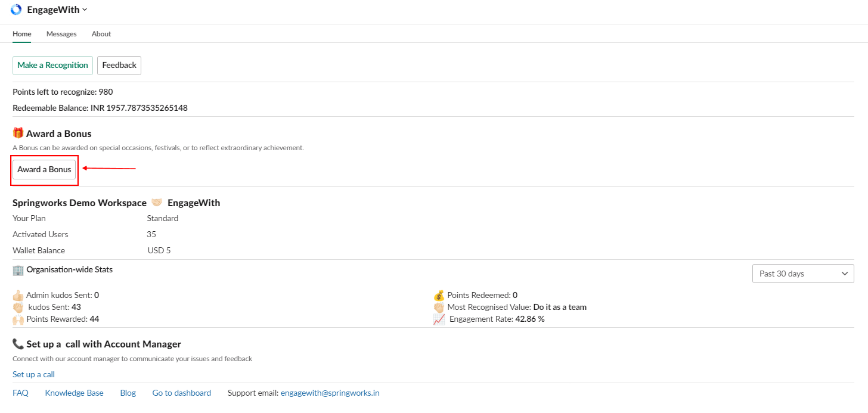Image resolution: width=868 pixels, height=413 pixels.
Task: Click the Set up a call with Account Manager heading
Action: [104, 344]
